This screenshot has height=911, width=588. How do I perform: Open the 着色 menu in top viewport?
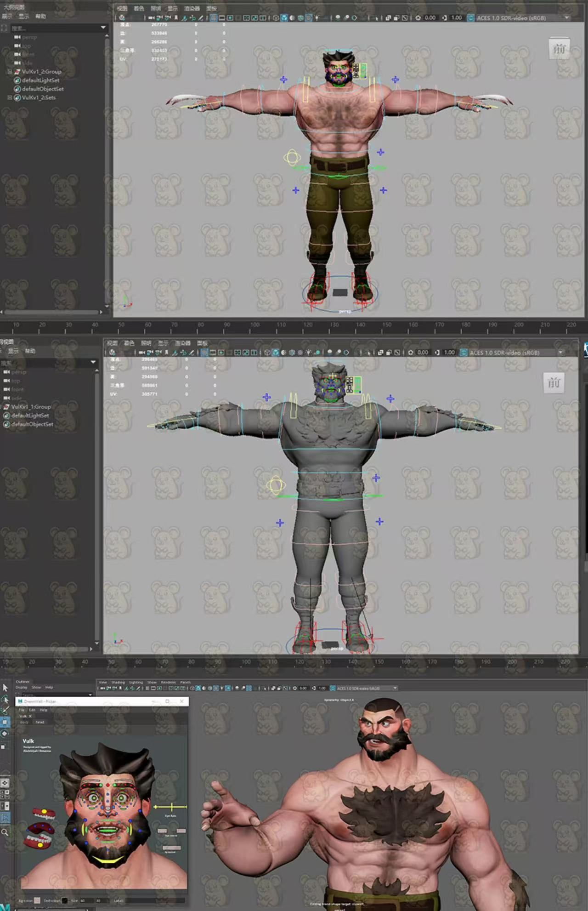coord(138,8)
